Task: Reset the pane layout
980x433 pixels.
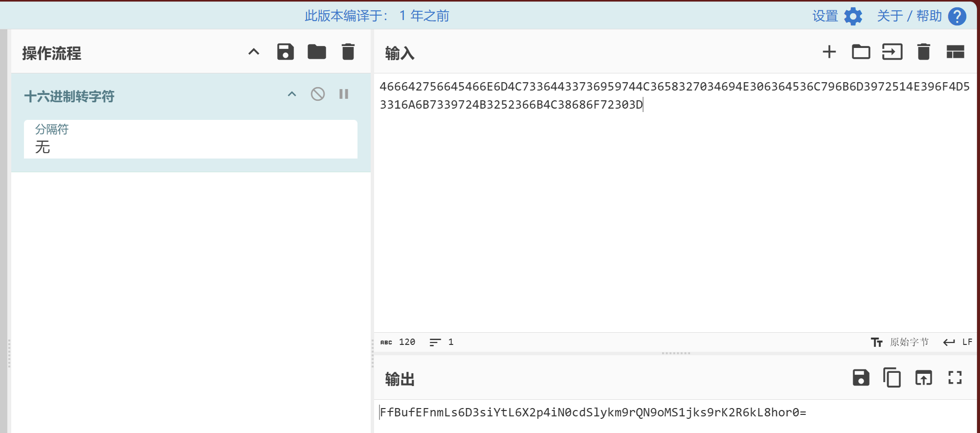Action: point(955,52)
